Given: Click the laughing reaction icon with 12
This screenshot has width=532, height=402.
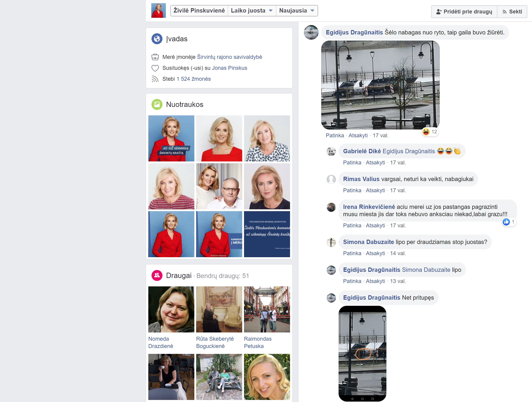Looking at the screenshot, I should coord(426,132).
